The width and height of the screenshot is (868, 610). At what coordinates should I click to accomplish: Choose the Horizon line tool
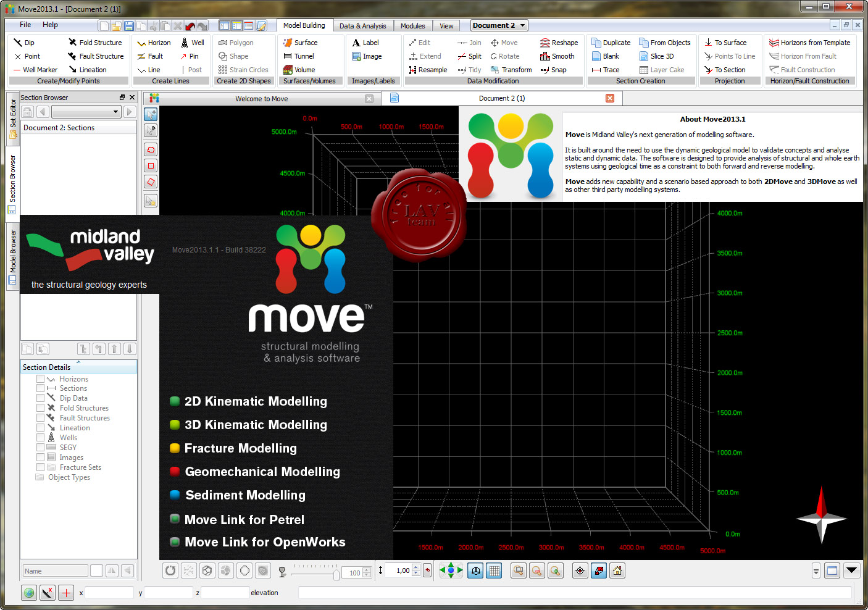[x=154, y=43]
